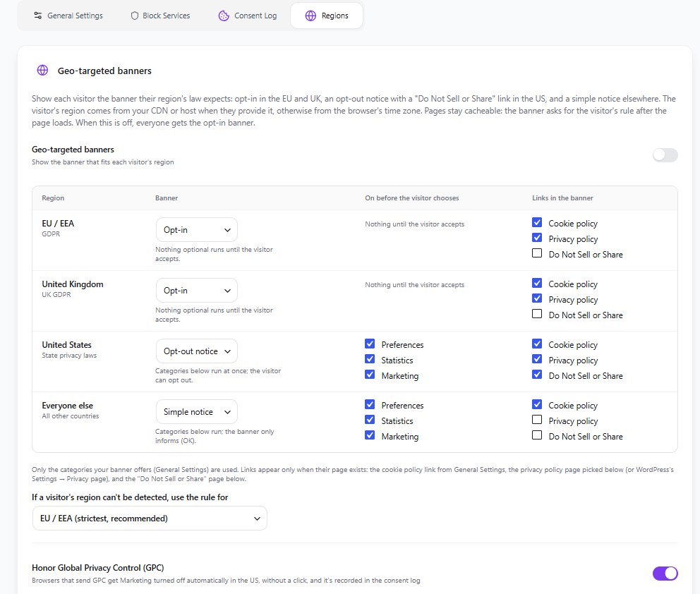This screenshot has width=700, height=594.
Task: Uncheck Privacy policy for EU / EEA
Action: pyautogui.click(x=537, y=238)
